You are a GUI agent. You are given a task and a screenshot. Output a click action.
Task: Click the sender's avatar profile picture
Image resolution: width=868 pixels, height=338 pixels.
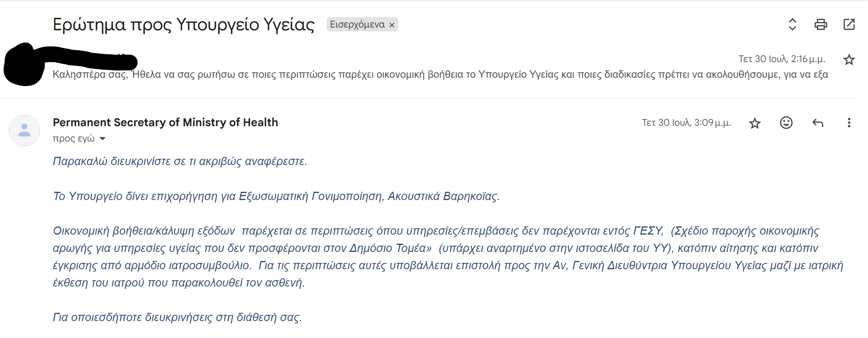point(24,130)
